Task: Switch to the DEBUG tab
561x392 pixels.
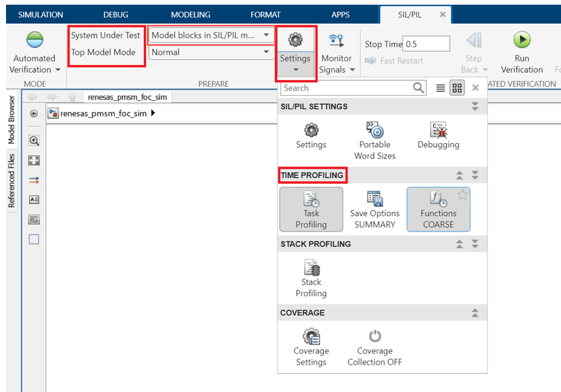Action: pos(115,15)
